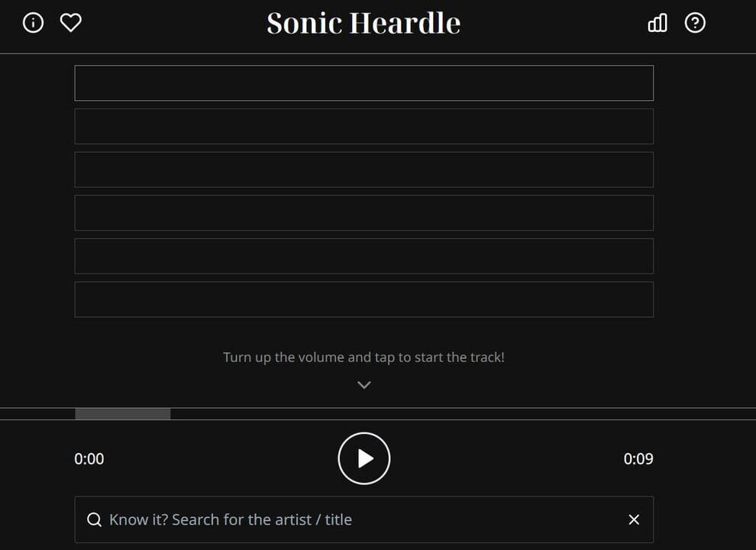Image resolution: width=756 pixels, height=550 pixels.
Task: Click the search magnifier icon
Action: coord(94,519)
